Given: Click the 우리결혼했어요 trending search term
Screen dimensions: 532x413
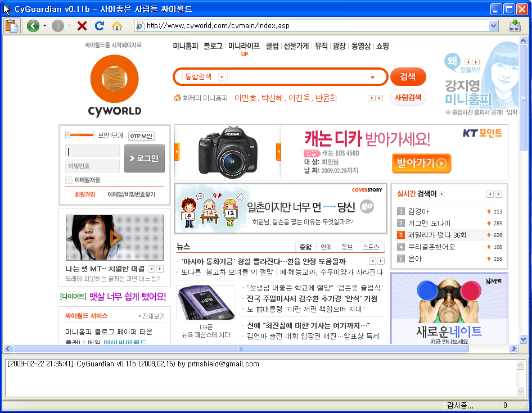Looking at the screenshot, I should [431, 247].
